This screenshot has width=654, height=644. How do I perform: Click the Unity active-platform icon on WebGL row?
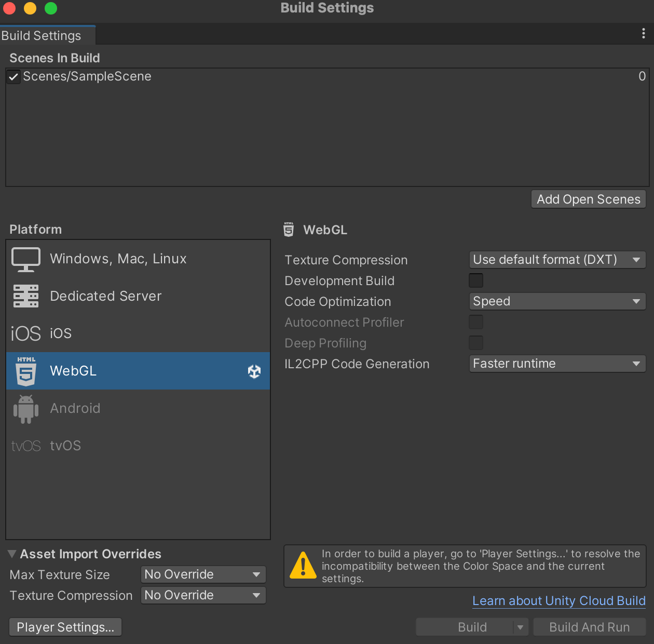(x=254, y=371)
